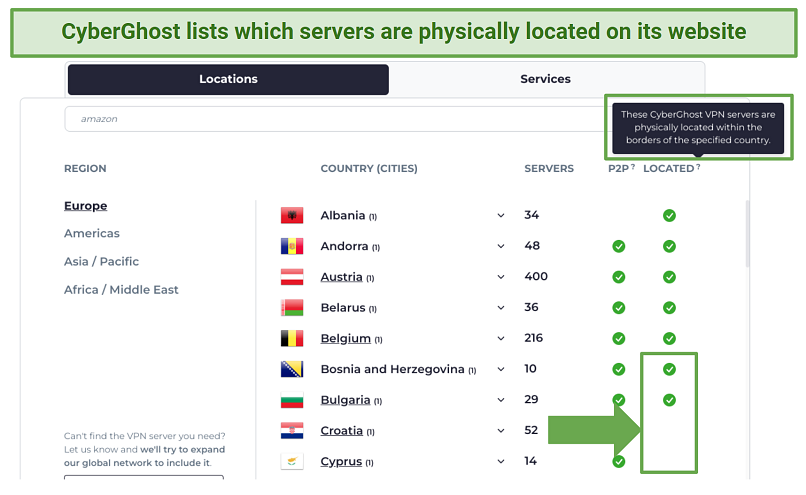Click the LOCATED help question mark

(698, 167)
